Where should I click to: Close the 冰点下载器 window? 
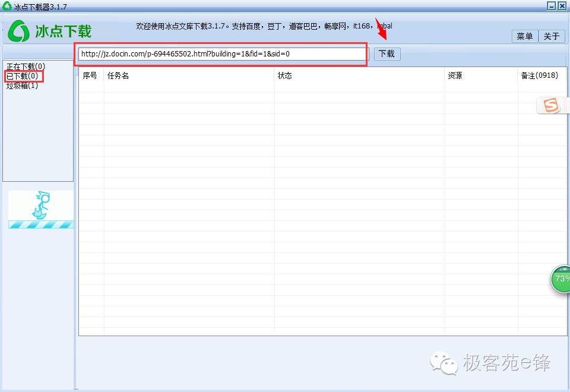coord(562,6)
